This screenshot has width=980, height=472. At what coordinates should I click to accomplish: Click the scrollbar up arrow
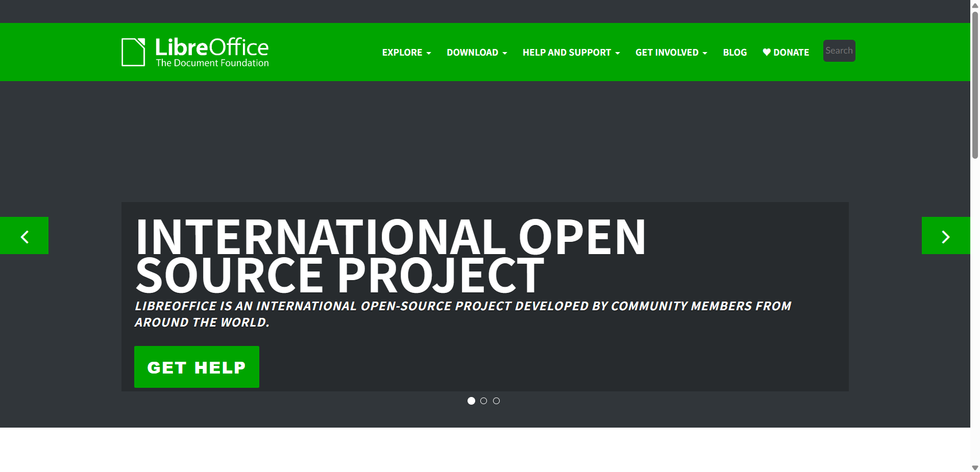(x=975, y=5)
